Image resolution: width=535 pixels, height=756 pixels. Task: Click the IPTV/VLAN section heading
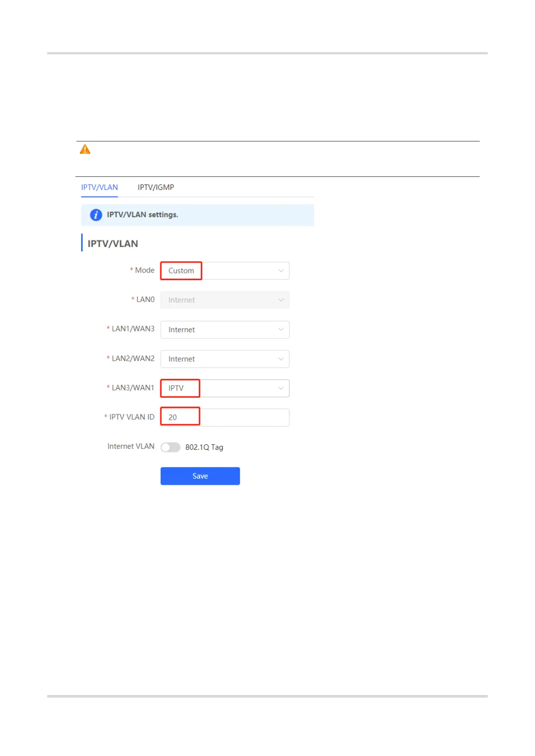coord(113,243)
